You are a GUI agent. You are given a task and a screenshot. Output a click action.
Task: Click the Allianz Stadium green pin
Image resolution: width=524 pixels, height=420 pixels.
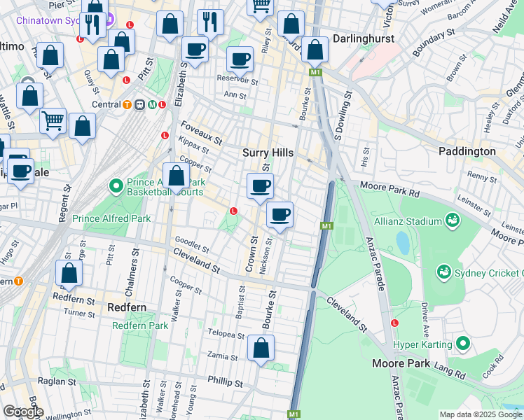[x=453, y=221]
